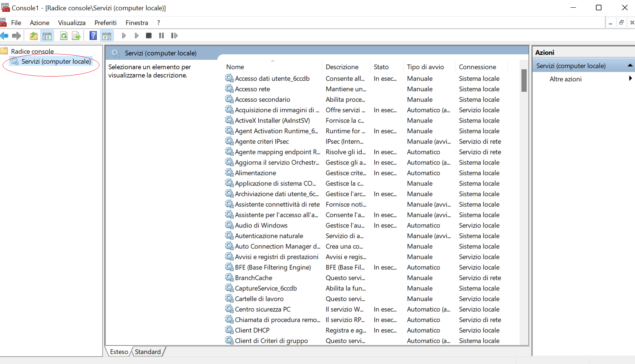
Task: Click the Servizi icon in the center pane header
Action: [x=116, y=53]
